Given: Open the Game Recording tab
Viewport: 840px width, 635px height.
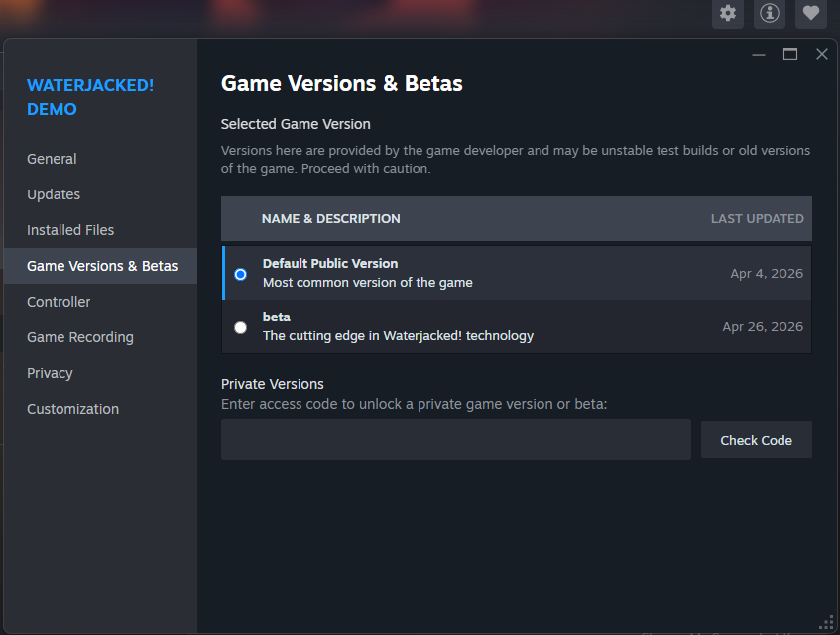Looking at the screenshot, I should click(x=80, y=337).
